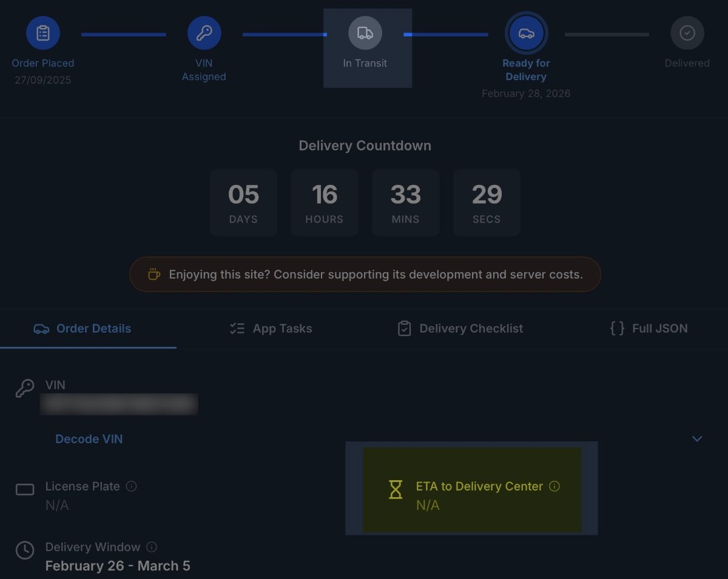Click the blurred VIN number field
The height and width of the screenshot is (579, 728).
coord(119,404)
